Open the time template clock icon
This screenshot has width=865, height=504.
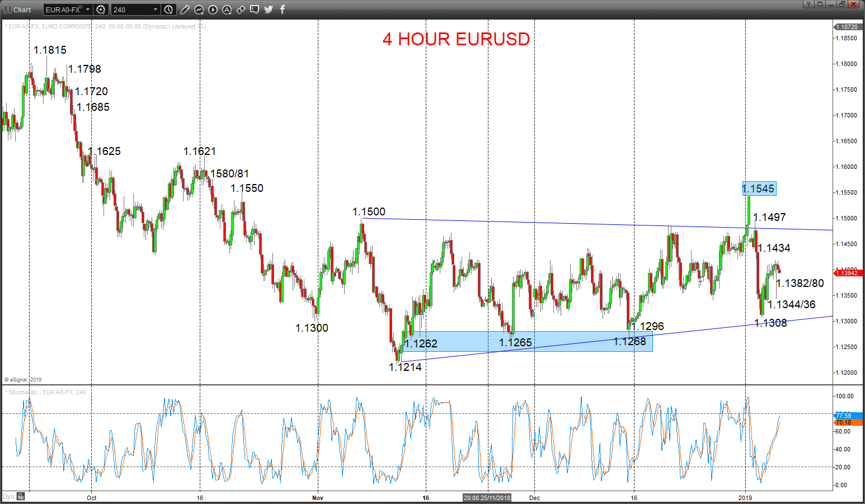tap(169, 10)
